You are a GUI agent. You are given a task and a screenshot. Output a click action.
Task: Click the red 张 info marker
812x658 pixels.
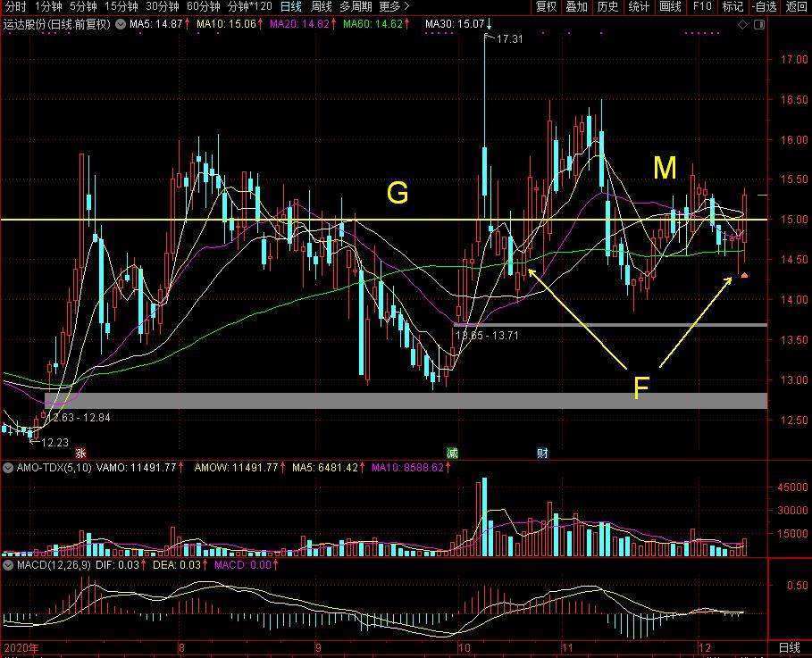(x=80, y=454)
